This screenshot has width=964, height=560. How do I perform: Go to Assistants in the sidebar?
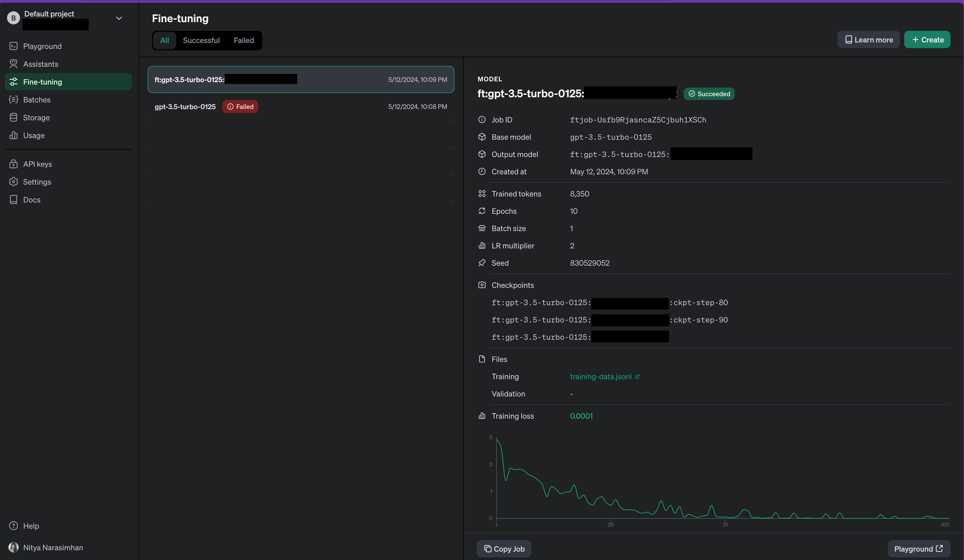coord(41,64)
